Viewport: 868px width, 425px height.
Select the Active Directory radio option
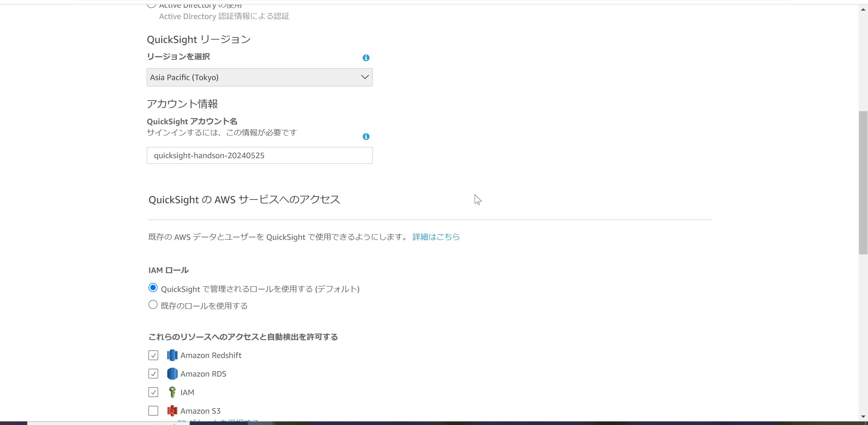(152, 4)
